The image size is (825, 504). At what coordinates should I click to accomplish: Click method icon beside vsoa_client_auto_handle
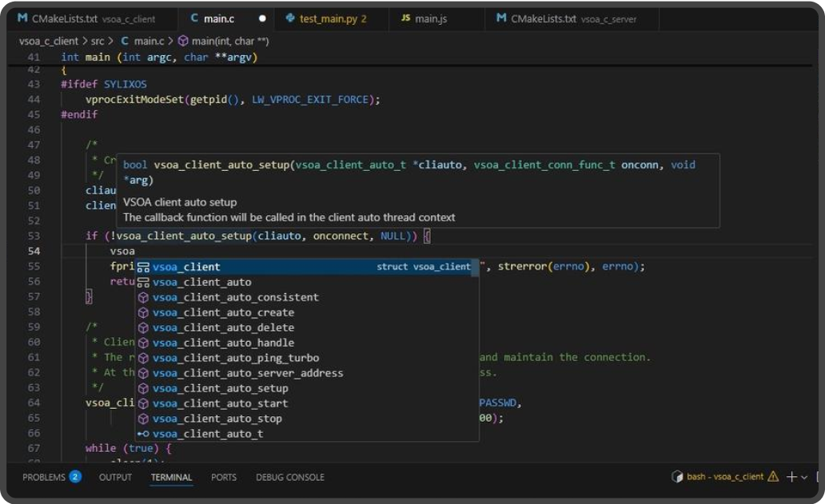[143, 343]
